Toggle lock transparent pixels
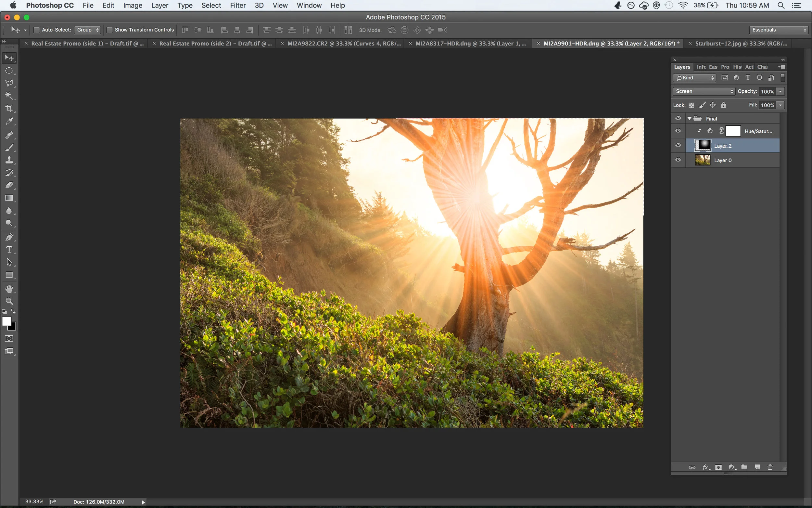 pos(691,105)
